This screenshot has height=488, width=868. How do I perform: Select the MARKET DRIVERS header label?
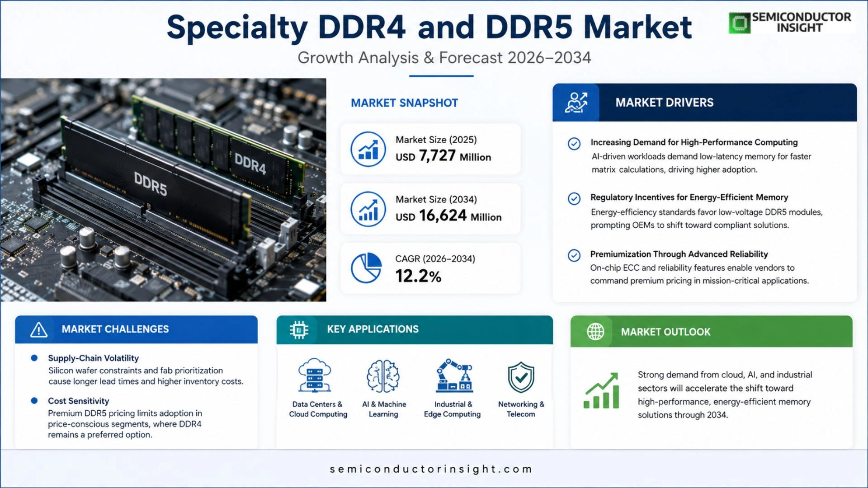click(x=665, y=103)
